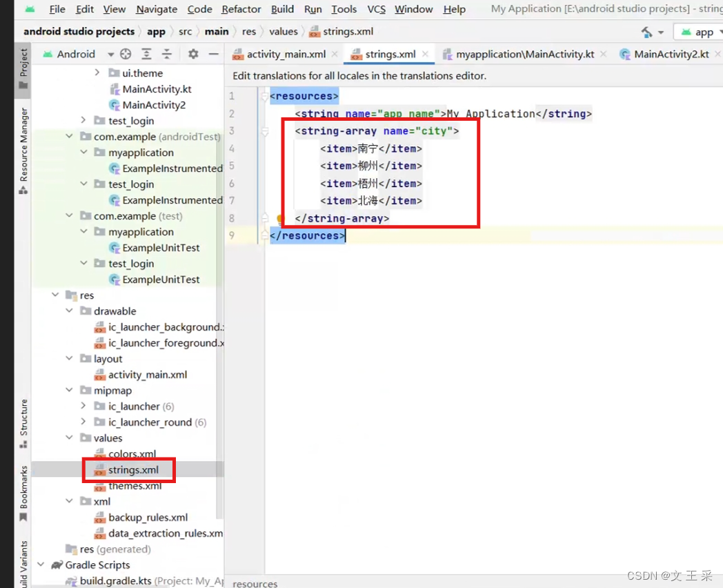Open the app run configuration dropdown
Image resolution: width=723 pixels, height=588 pixels.
tap(699, 32)
